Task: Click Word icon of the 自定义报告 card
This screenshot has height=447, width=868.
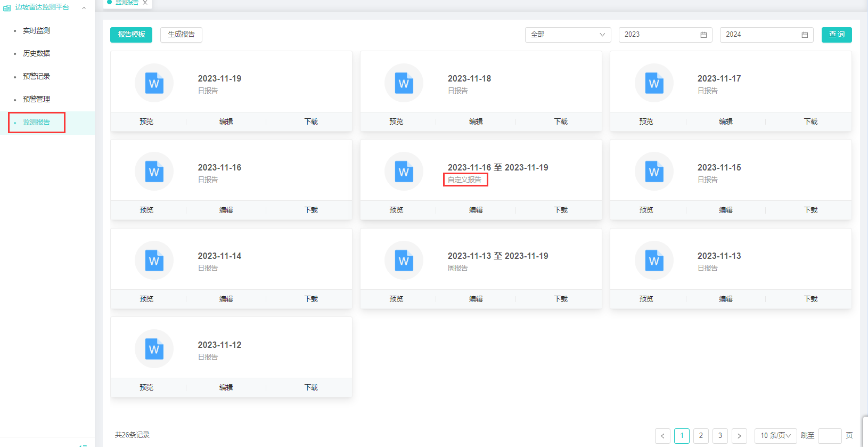Action: 404,172
